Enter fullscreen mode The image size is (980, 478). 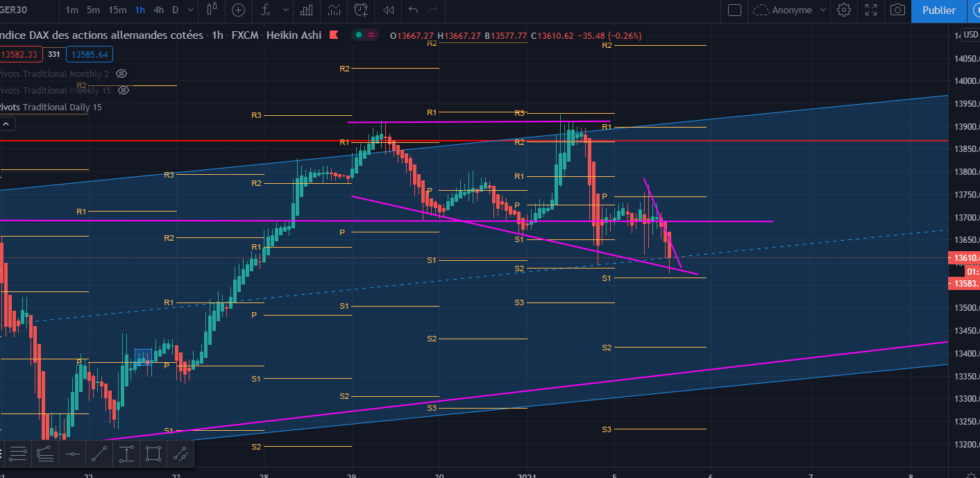click(870, 10)
